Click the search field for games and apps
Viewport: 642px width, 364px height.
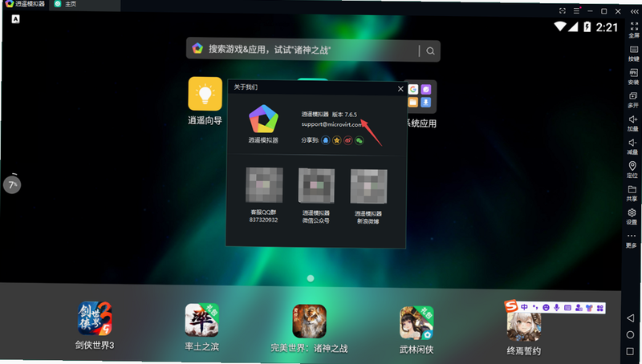tap(313, 50)
